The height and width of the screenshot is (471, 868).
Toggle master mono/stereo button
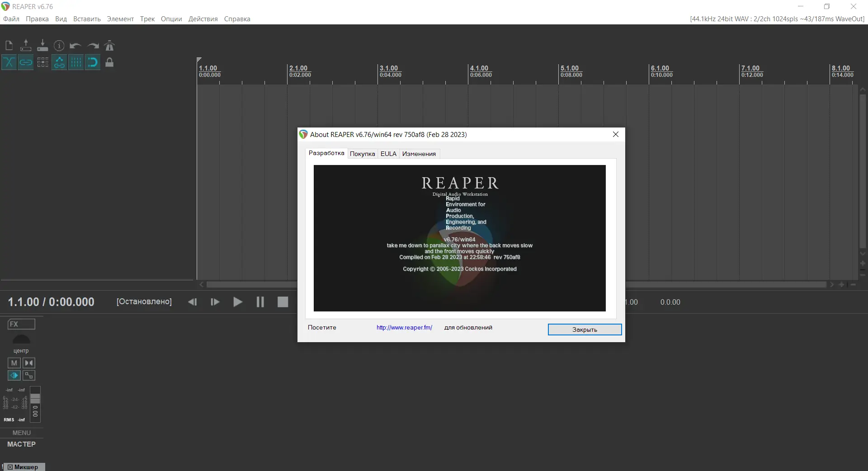tap(29, 363)
